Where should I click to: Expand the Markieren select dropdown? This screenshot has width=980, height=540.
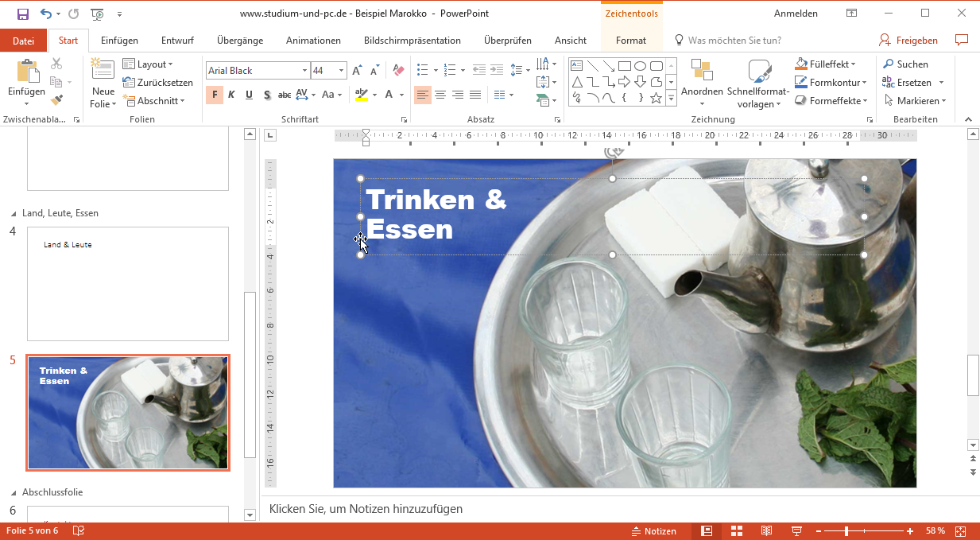point(914,101)
